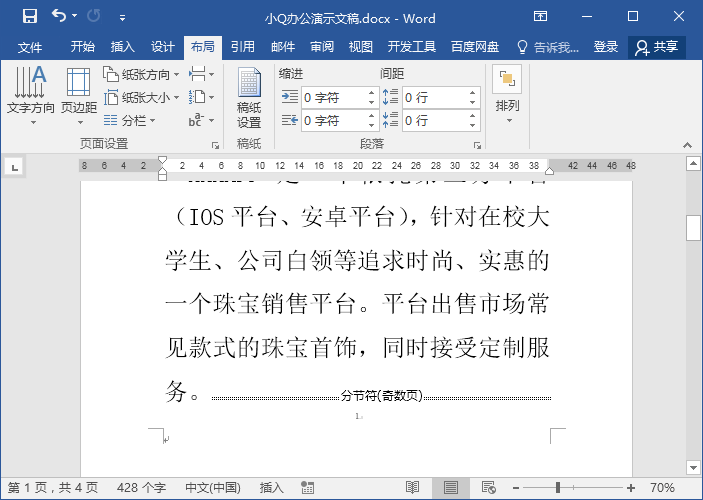Click the spacing before icon
This screenshot has width=703, height=500.
pos(390,97)
